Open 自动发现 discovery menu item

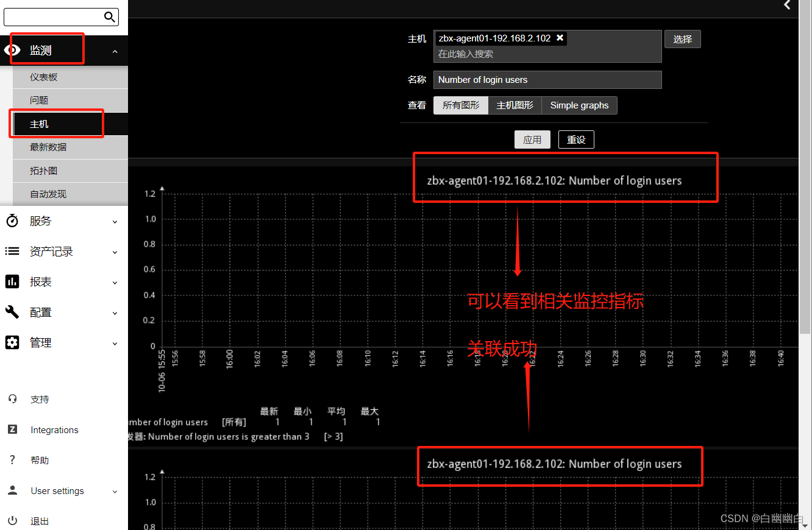(x=70, y=194)
